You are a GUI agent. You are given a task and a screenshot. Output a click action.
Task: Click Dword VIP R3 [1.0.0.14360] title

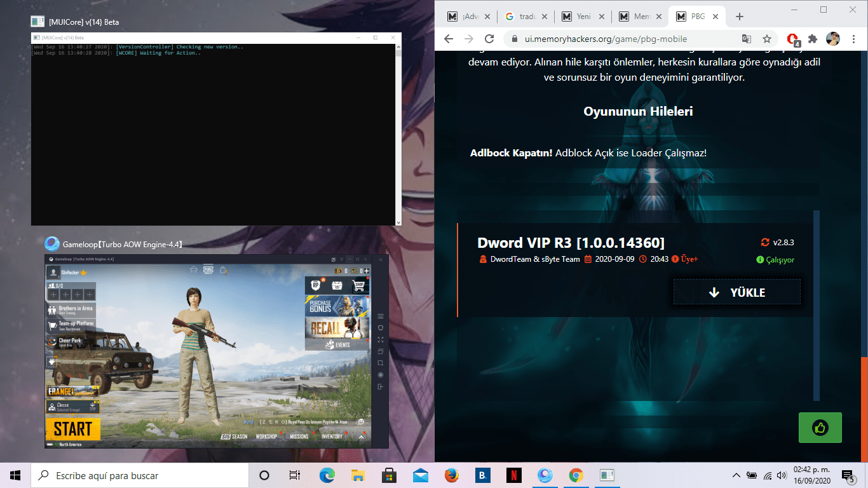click(x=571, y=243)
